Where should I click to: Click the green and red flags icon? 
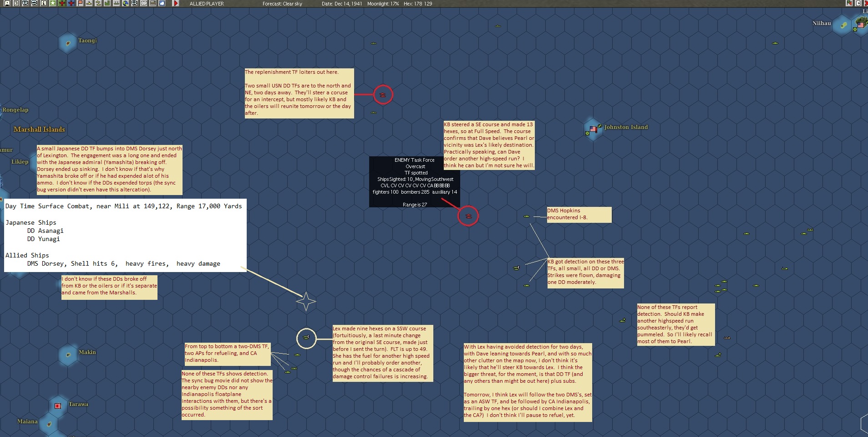click(x=849, y=3)
